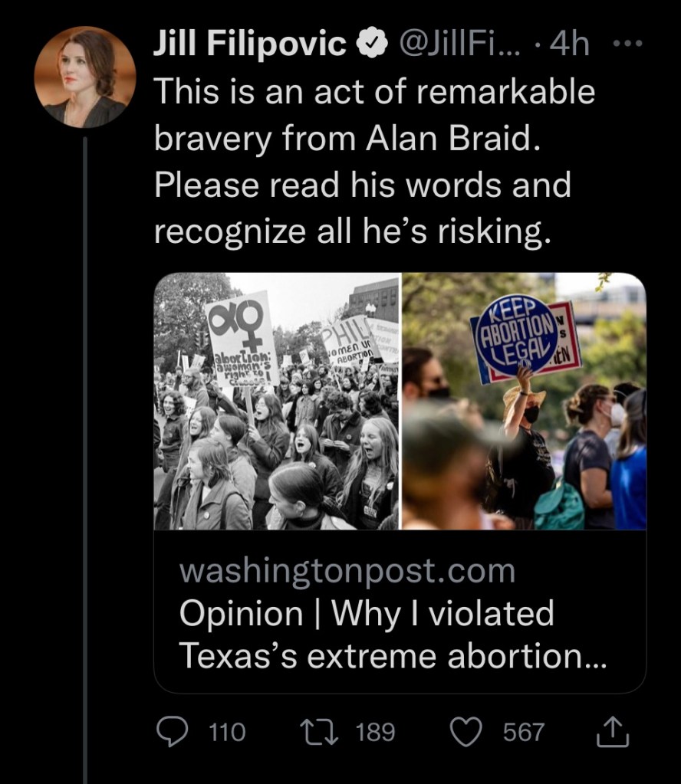The image size is (681, 784).
Task: Click the Jill Filipovic display name
Action: point(252,46)
